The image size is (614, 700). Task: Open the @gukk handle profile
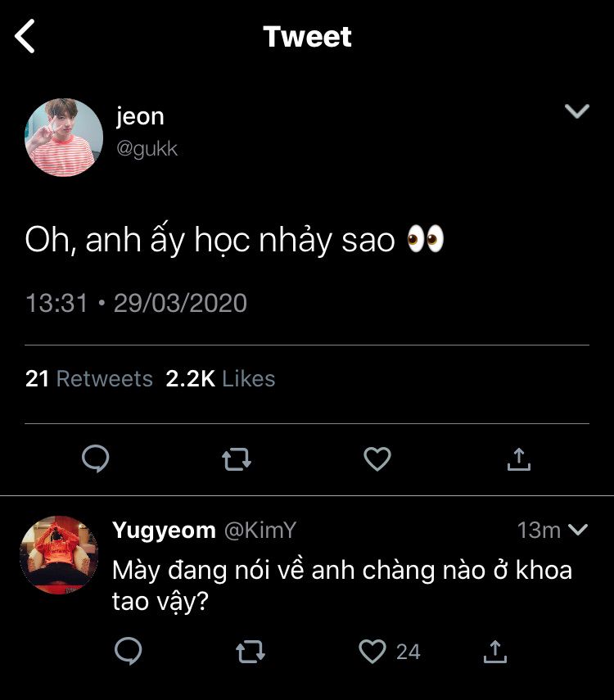[x=147, y=149]
